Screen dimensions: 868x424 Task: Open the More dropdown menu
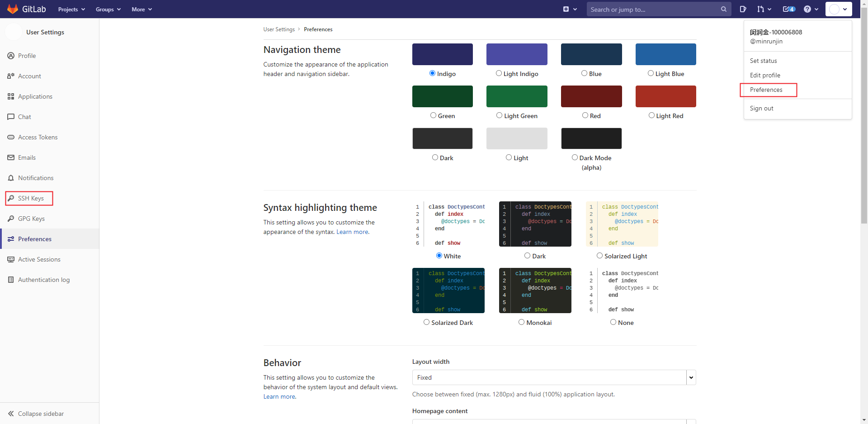[x=142, y=9]
